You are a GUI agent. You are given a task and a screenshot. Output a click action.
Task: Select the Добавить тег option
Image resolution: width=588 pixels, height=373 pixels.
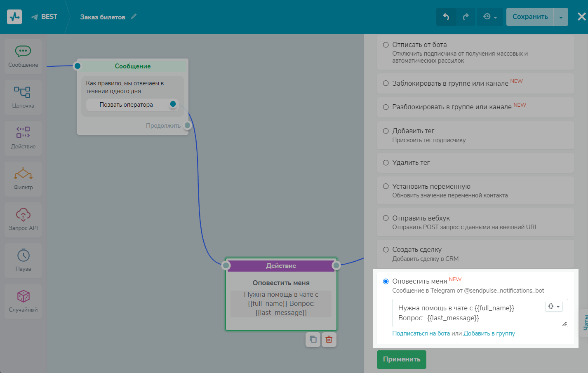point(475,135)
